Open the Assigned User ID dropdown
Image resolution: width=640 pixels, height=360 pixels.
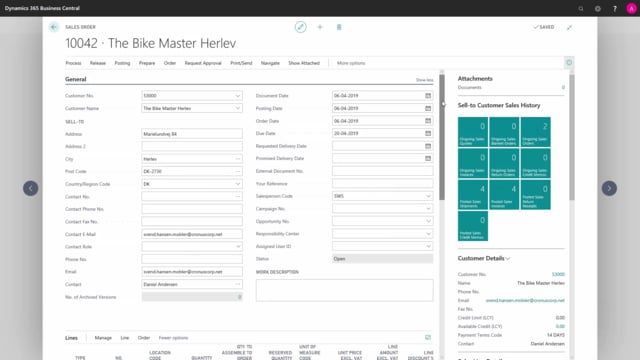point(428,246)
